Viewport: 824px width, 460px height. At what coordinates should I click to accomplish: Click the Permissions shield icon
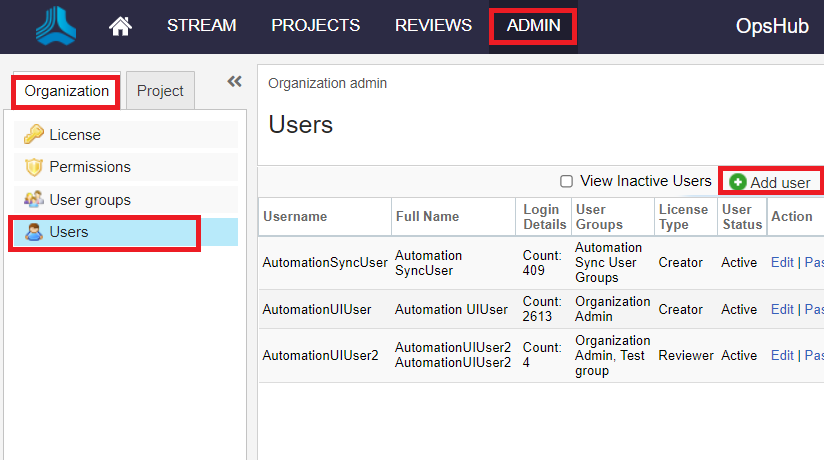pos(34,167)
